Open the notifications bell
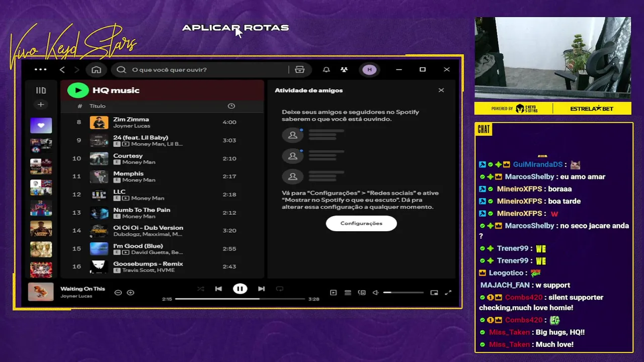The height and width of the screenshot is (362, 644). coord(326,69)
